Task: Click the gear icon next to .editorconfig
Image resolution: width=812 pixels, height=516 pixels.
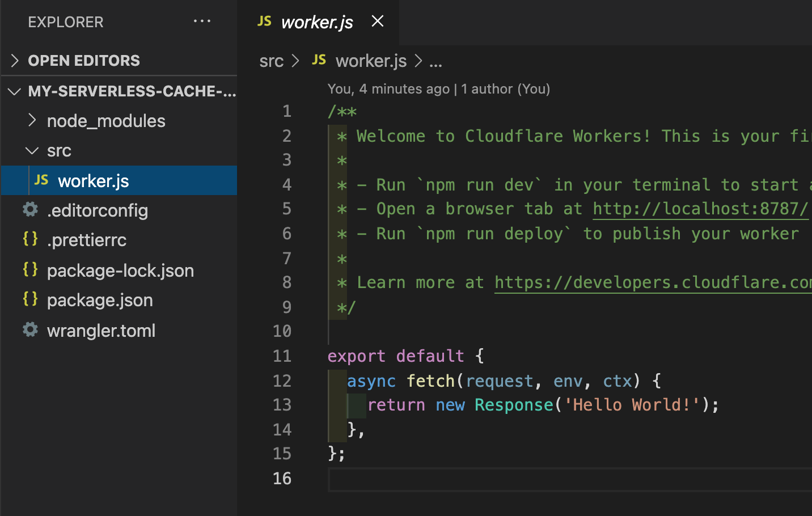Action: pos(31,210)
